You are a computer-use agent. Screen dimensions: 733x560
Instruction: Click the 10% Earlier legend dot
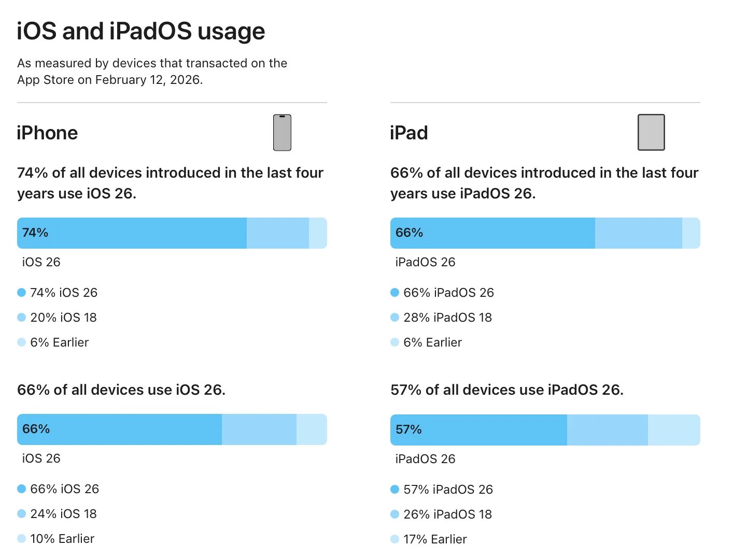coord(22,539)
